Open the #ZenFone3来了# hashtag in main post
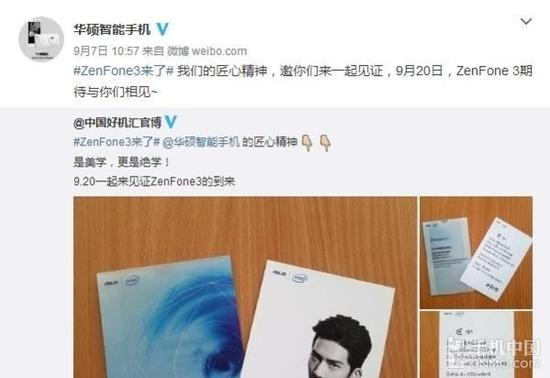 pos(123,71)
